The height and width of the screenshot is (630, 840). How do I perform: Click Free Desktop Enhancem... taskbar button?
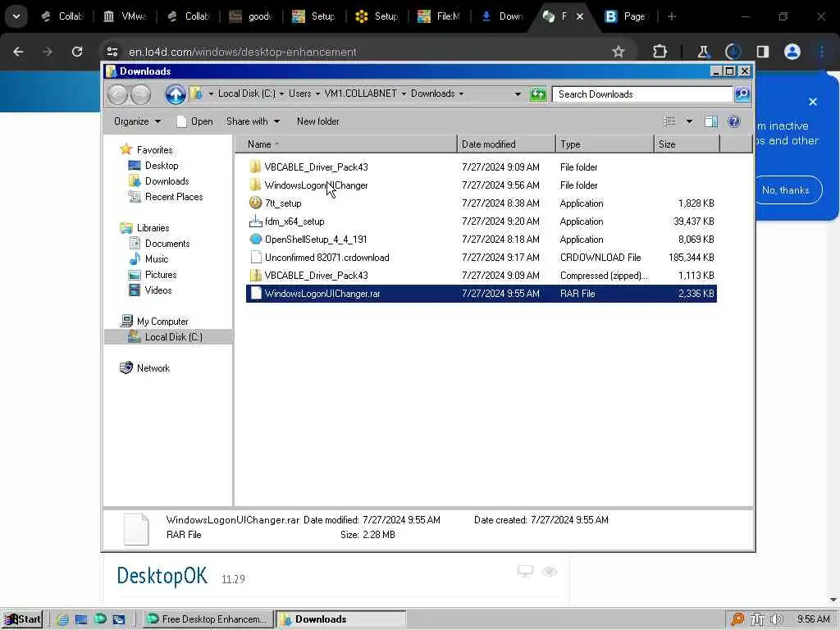click(x=208, y=619)
